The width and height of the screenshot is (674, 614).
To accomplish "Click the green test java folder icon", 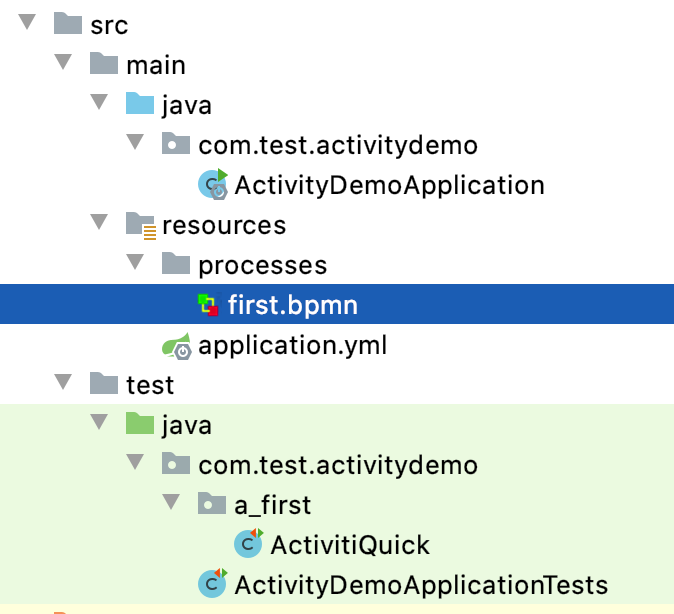I will point(139,425).
